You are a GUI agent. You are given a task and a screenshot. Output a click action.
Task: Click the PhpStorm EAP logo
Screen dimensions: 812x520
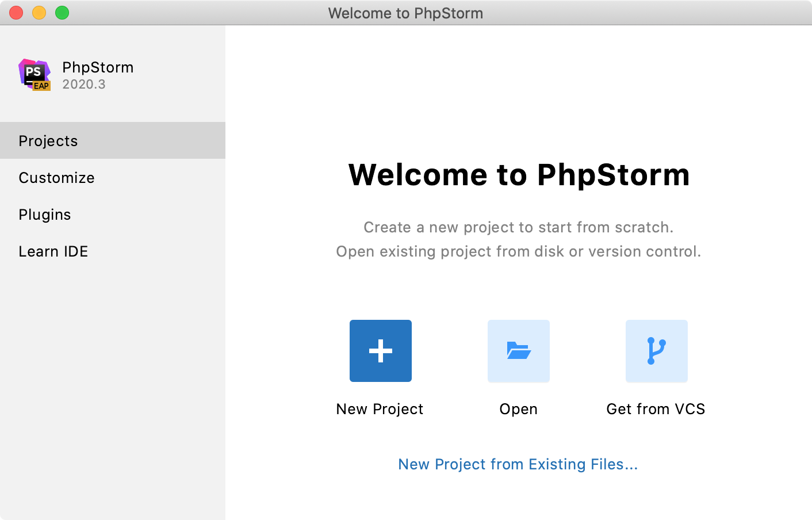coord(35,75)
